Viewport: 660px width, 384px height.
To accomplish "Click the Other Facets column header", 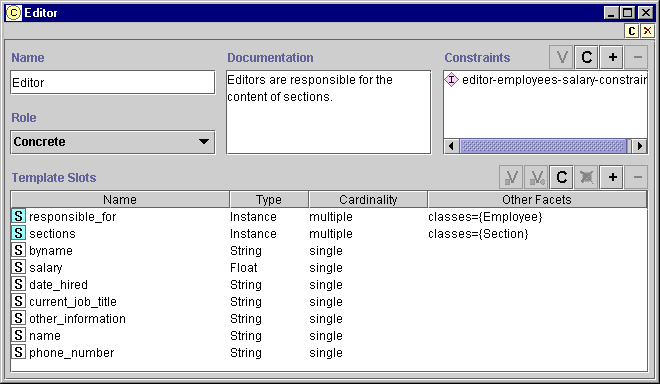I will [537, 200].
